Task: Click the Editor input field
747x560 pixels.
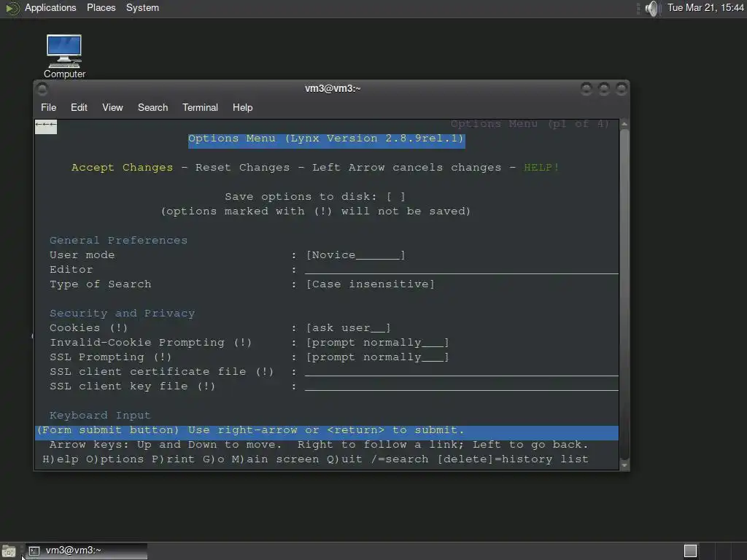Action: [x=462, y=270]
